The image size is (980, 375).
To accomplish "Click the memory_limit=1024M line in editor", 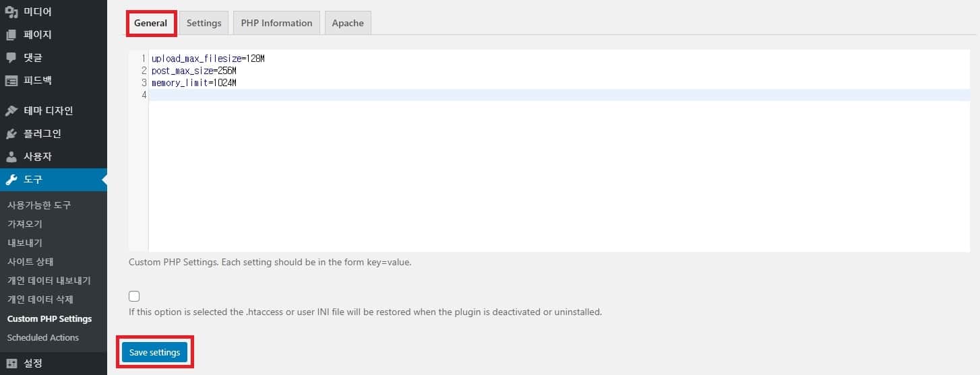I will [x=194, y=83].
